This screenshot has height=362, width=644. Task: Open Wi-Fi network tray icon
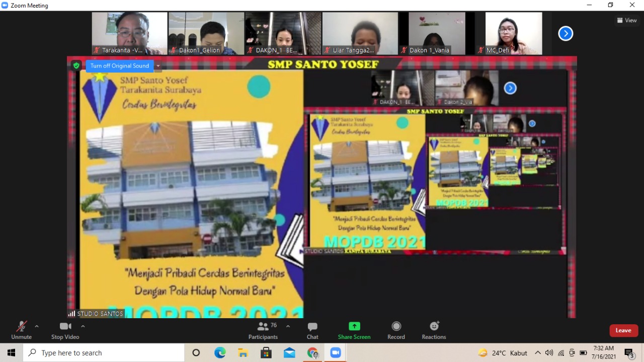[561, 353]
